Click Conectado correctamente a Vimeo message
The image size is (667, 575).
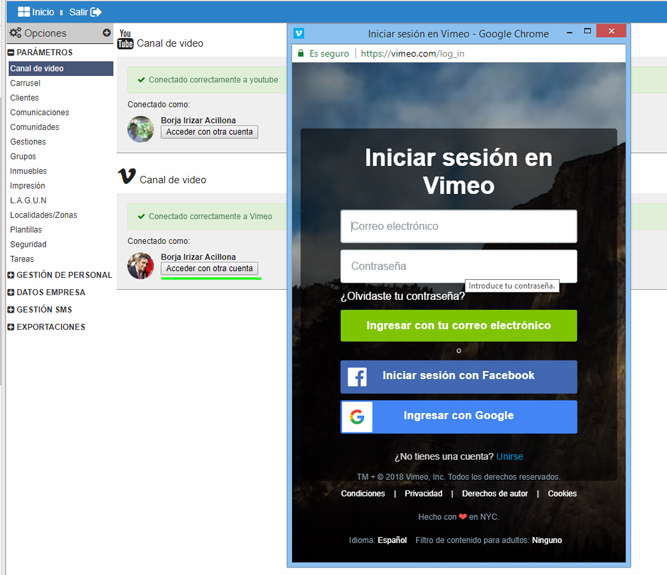(x=210, y=216)
